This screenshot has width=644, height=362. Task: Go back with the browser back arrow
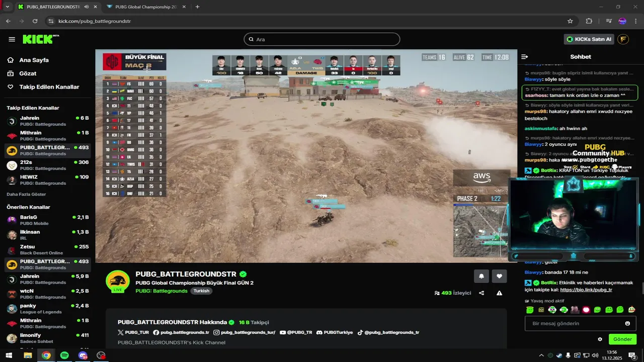coord(8,21)
